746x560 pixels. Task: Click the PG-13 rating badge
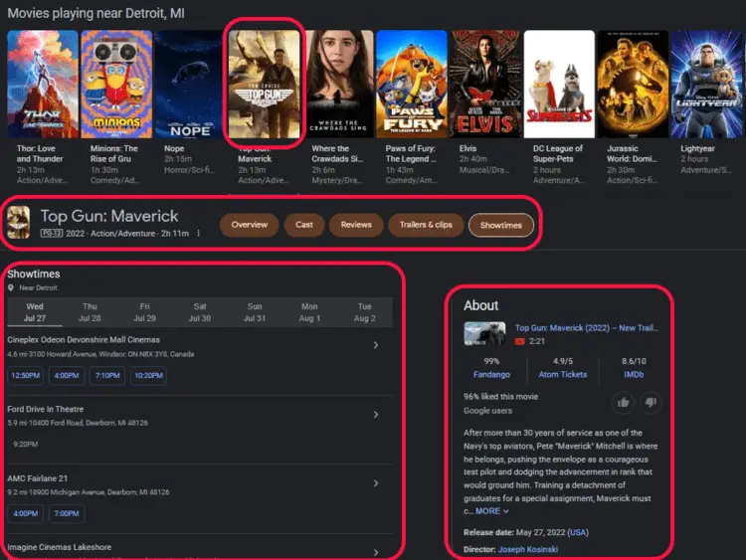tap(52, 233)
